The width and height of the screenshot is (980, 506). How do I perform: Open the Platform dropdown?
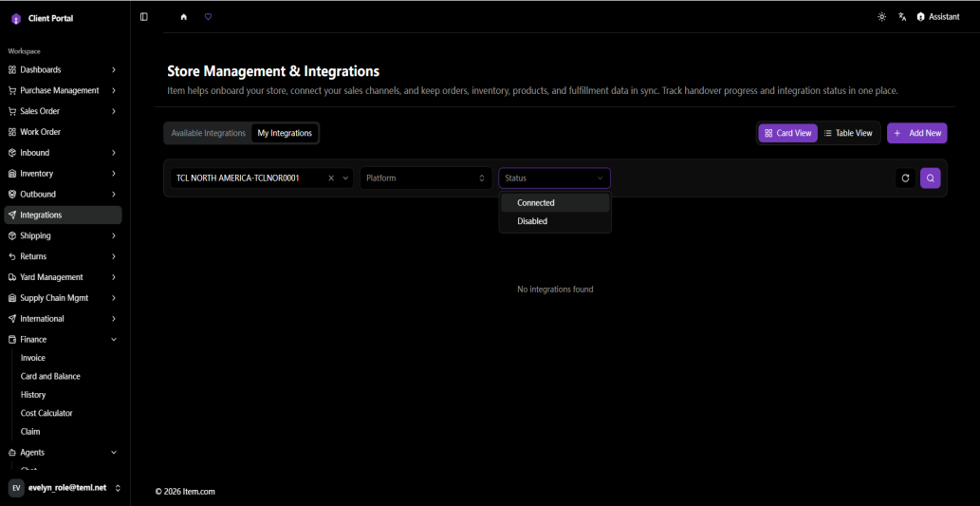(x=426, y=178)
